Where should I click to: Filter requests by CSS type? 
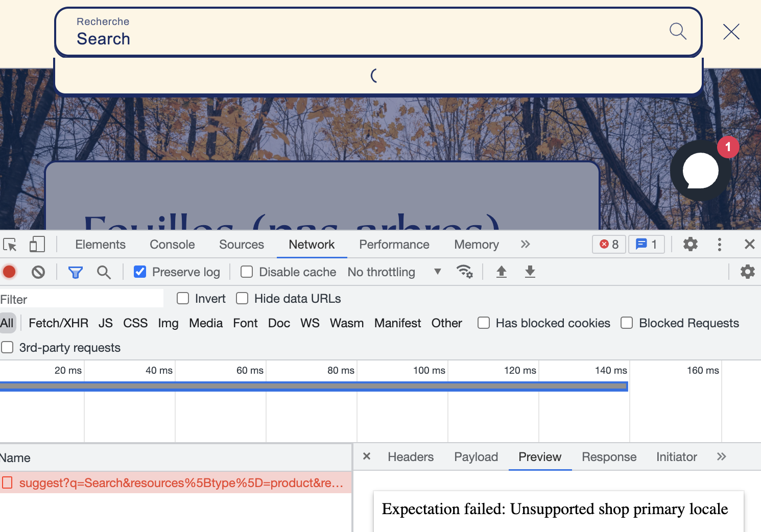click(135, 323)
